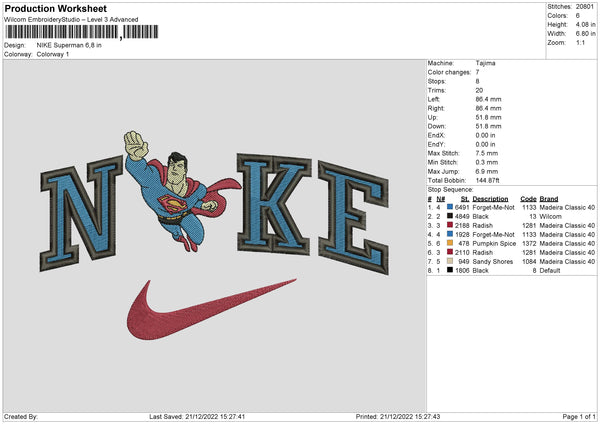The width and height of the screenshot is (600, 424).
Task: Click the 'Created By:' footer label
Action: [x=21, y=416]
